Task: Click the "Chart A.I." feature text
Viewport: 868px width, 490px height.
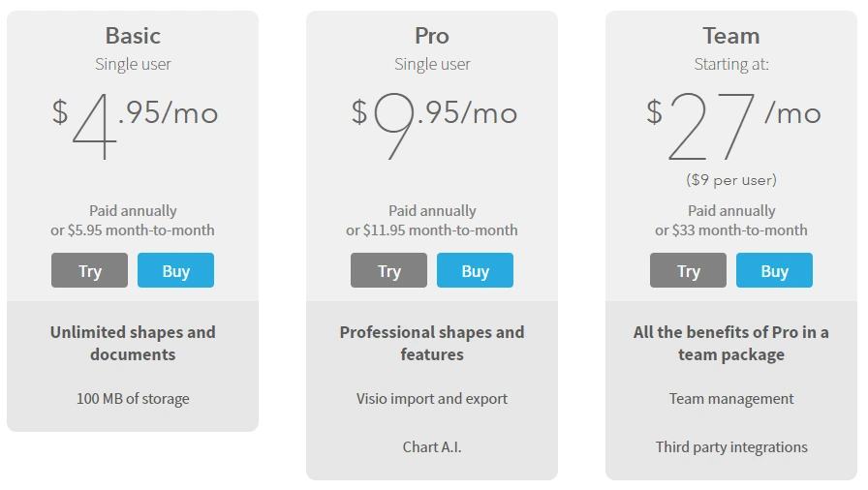Action: 432,447
